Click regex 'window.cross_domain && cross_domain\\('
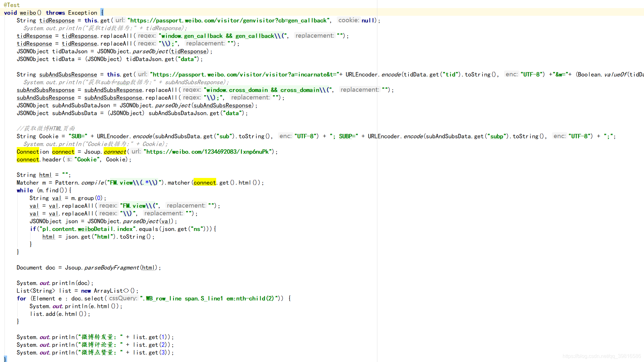This screenshot has width=644, height=362. click(269, 90)
